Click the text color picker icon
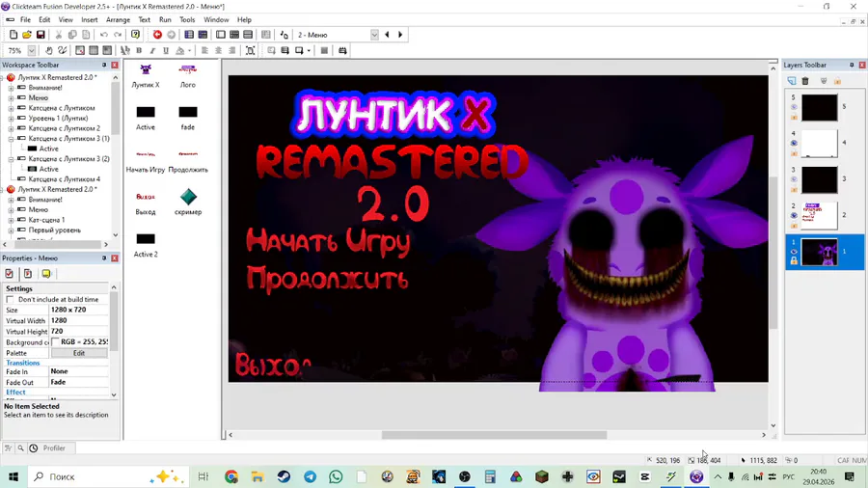The width and height of the screenshot is (868, 488). pyautogui.click(x=180, y=50)
